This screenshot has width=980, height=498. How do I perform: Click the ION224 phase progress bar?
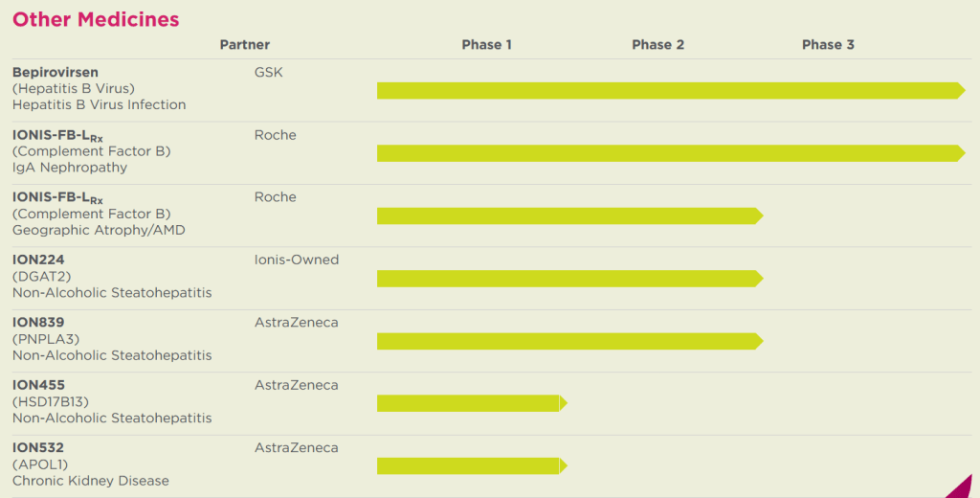click(x=568, y=279)
